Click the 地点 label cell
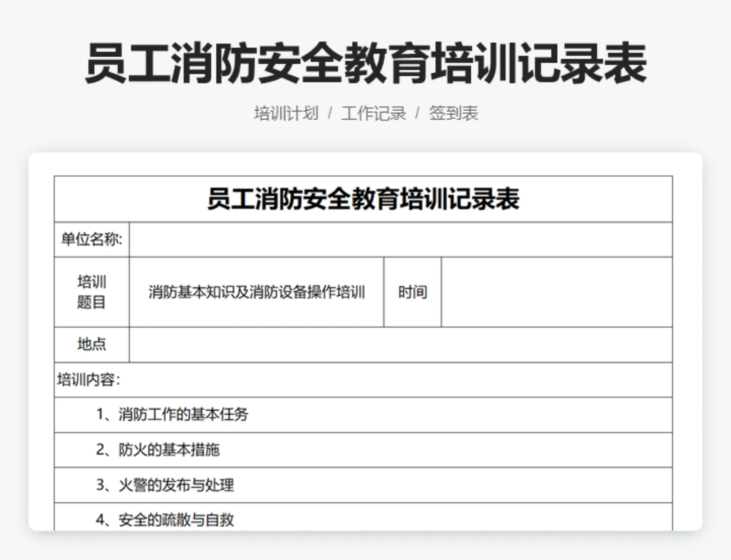 92,345
